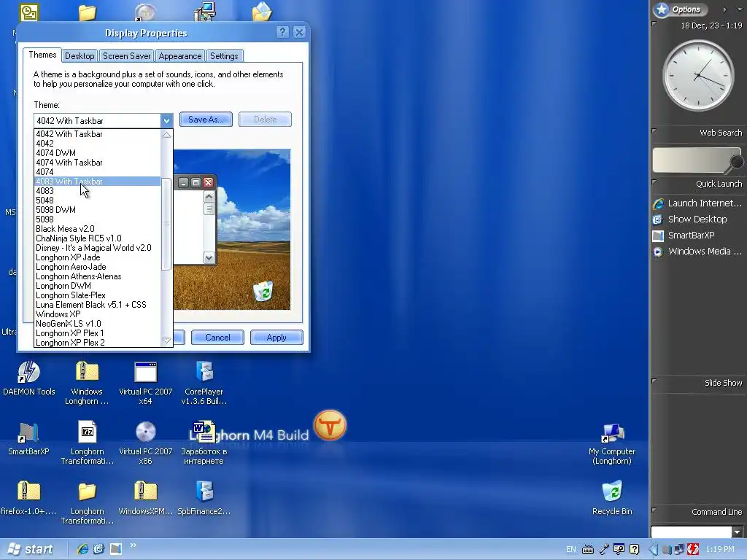
Task: Launch Internet Explorer from taskbar quick launch
Action: pyautogui.click(x=82, y=549)
